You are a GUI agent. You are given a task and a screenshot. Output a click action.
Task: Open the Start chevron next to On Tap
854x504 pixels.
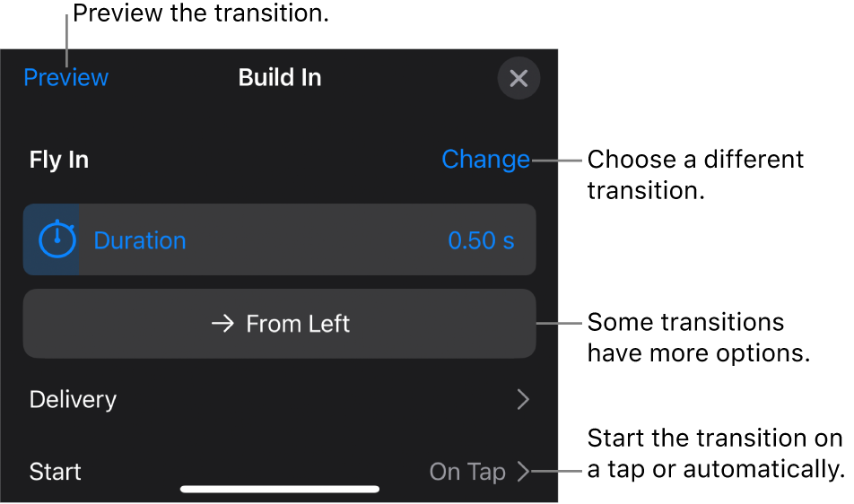pyautogui.click(x=523, y=472)
